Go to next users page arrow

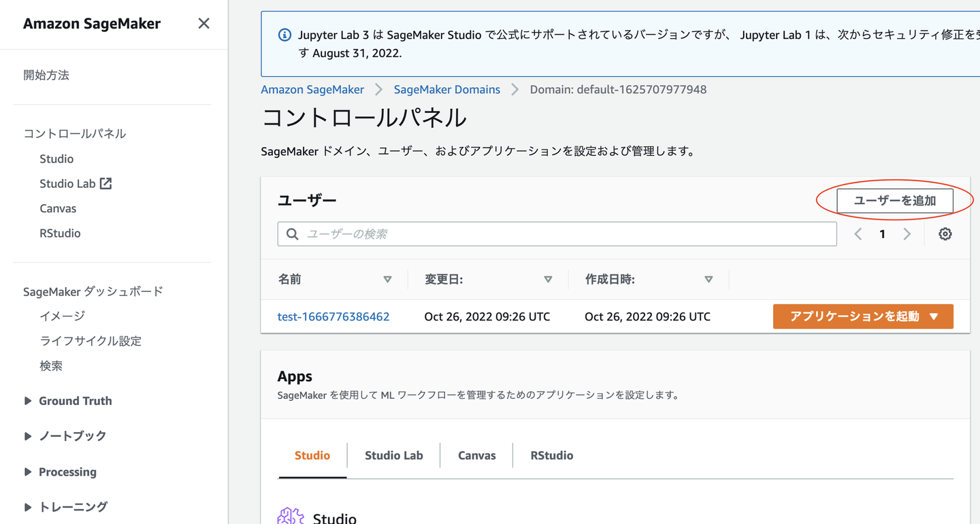(x=906, y=234)
